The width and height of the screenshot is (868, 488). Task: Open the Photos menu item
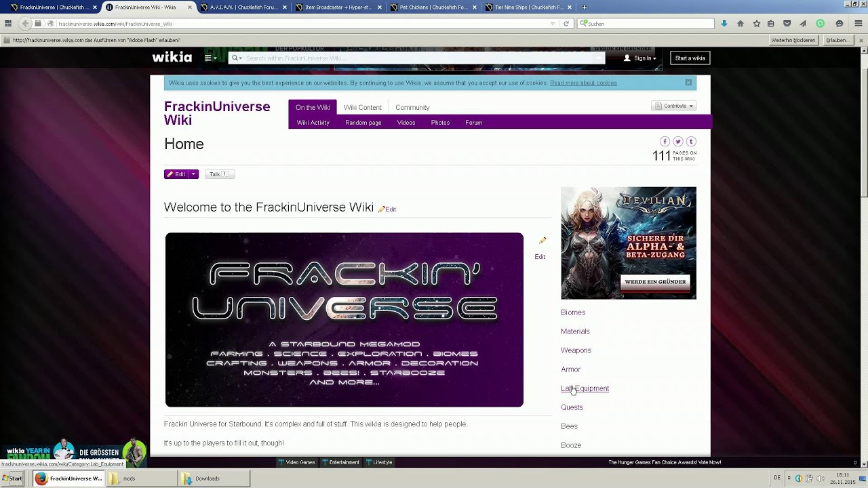coord(440,123)
